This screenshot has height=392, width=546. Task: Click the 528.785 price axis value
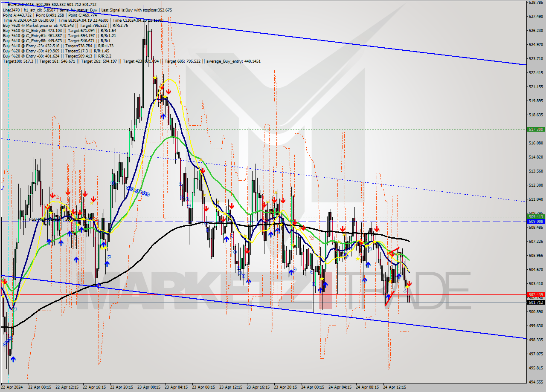click(536, 3)
